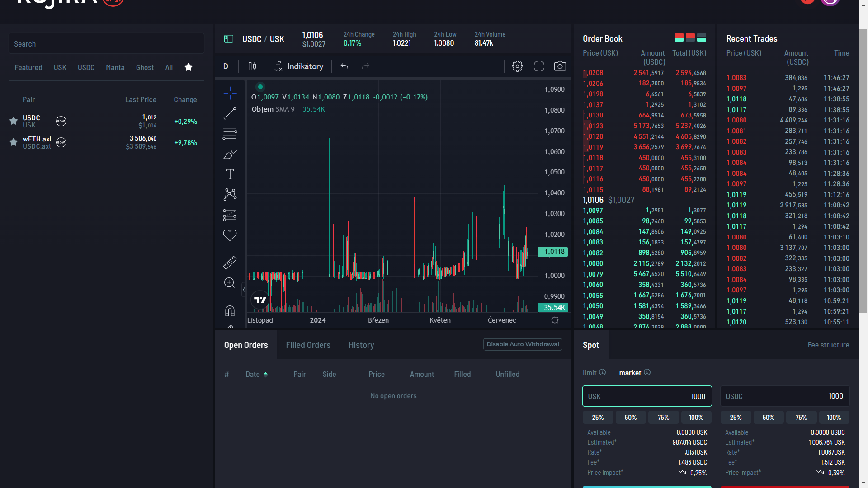Switch to Filled Orders tab
Image resolution: width=868 pixels, height=488 pixels.
coord(308,345)
